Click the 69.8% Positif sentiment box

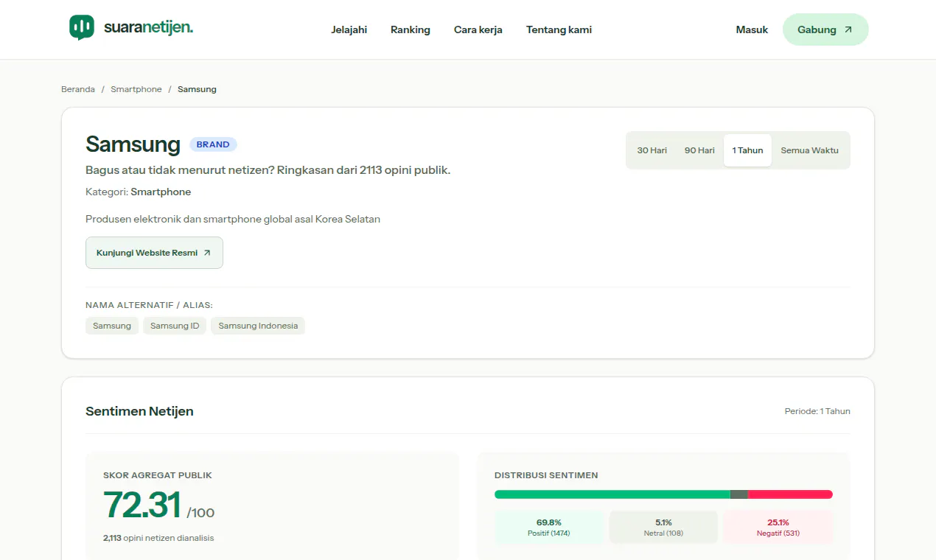(549, 528)
